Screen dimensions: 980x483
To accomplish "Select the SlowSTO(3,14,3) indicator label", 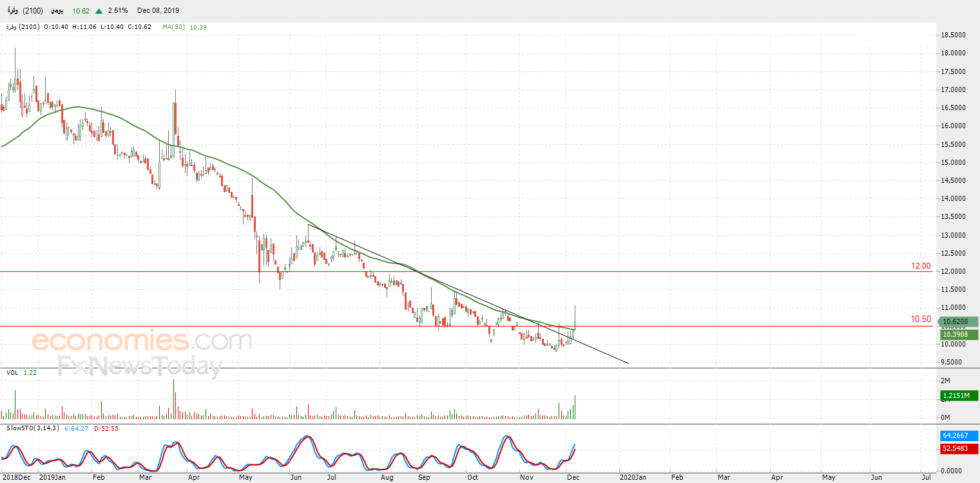I will pyautogui.click(x=33, y=428).
